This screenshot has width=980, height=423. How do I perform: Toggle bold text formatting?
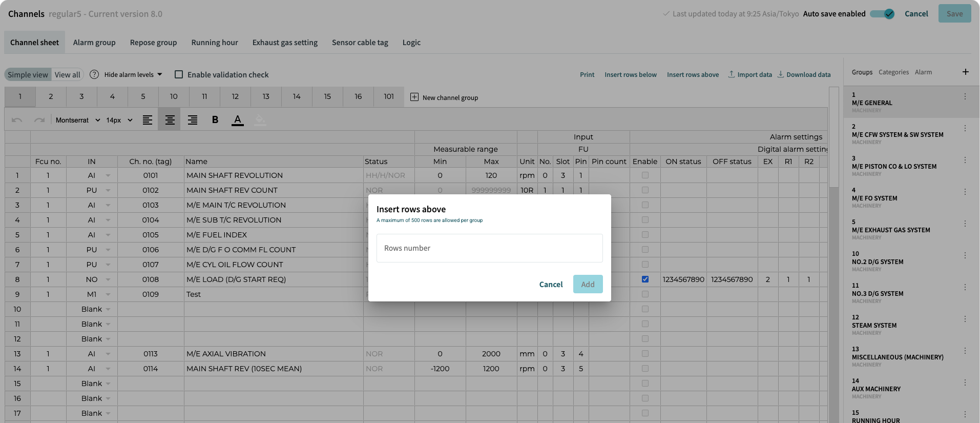point(215,120)
